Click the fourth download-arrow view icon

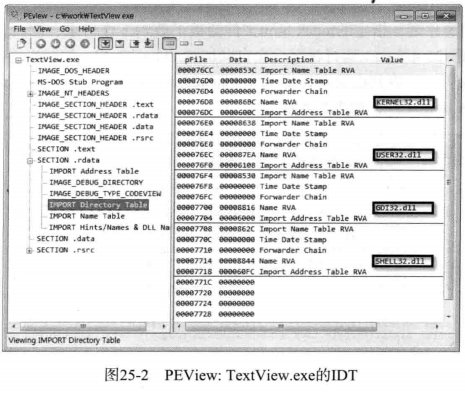pos(149,44)
